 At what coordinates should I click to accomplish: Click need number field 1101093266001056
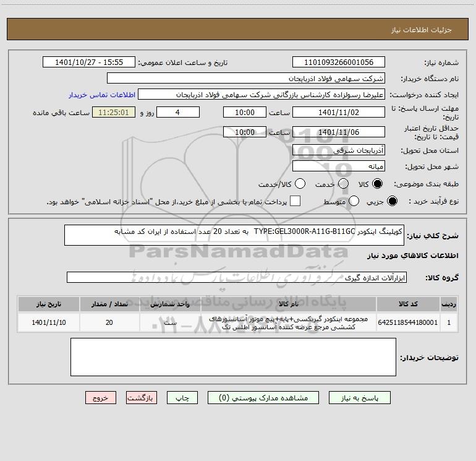coord(339,62)
